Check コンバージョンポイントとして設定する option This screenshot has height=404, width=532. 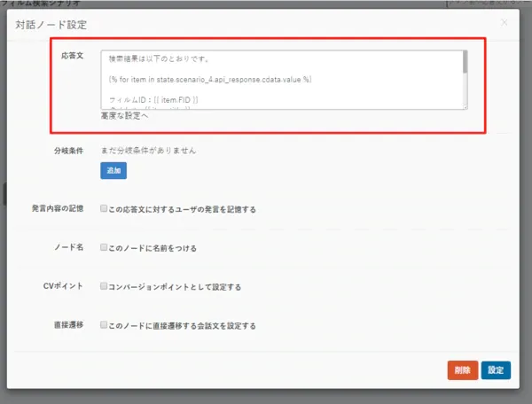tap(104, 287)
